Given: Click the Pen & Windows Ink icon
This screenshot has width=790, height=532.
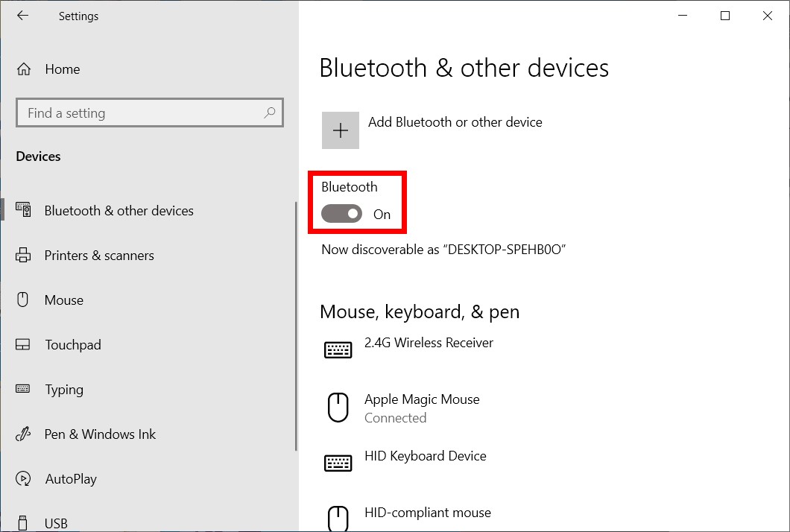Looking at the screenshot, I should click(x=23, y=434).
